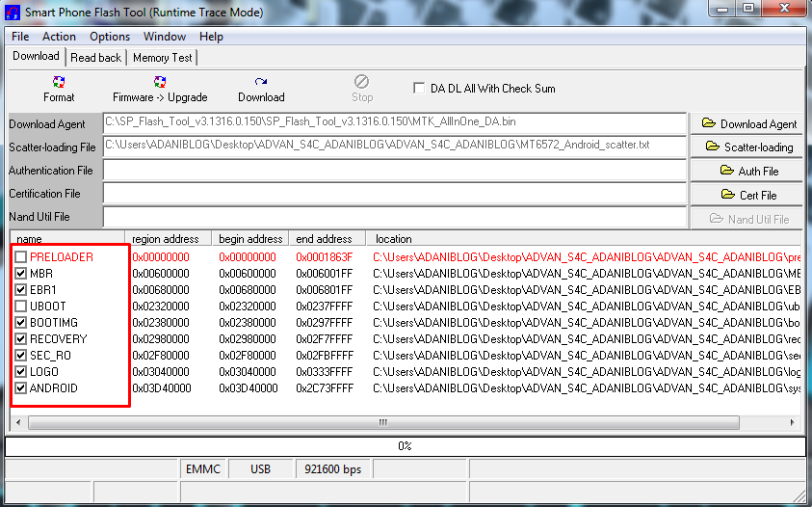
Task: Click the EMMC status bar cell
Action: [203, 469]
